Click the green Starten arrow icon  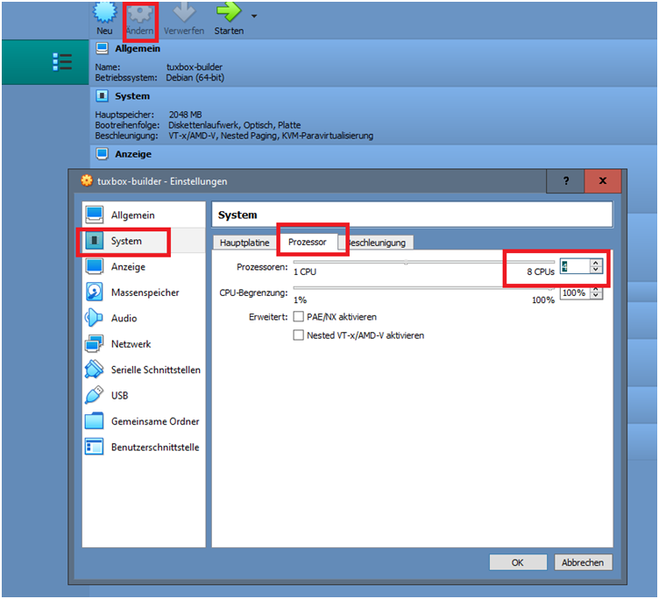[x=228, y=14]
